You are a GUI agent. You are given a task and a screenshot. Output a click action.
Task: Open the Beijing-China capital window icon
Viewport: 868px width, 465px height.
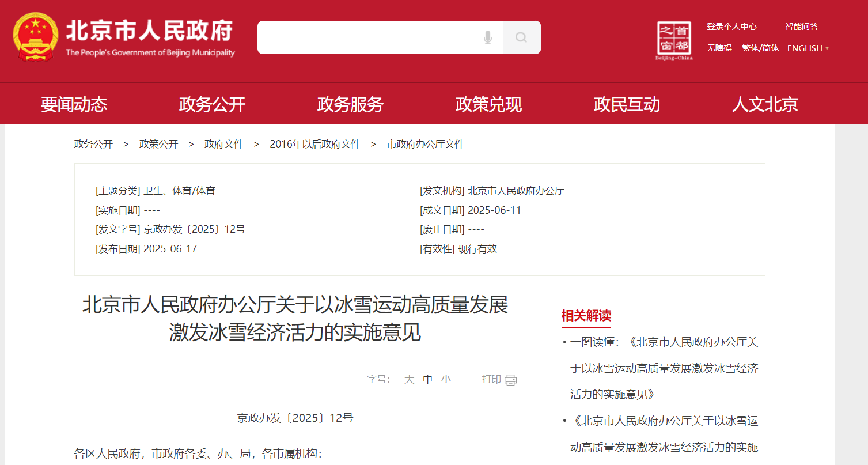[x=674, y=40]
